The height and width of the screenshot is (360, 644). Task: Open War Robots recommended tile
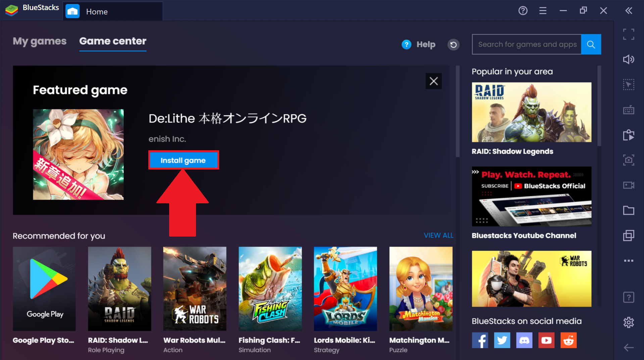[195, 289]
